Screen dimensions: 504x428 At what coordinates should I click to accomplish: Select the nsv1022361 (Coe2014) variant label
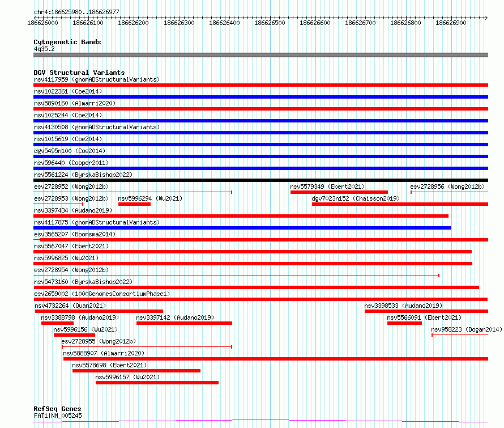68,91
